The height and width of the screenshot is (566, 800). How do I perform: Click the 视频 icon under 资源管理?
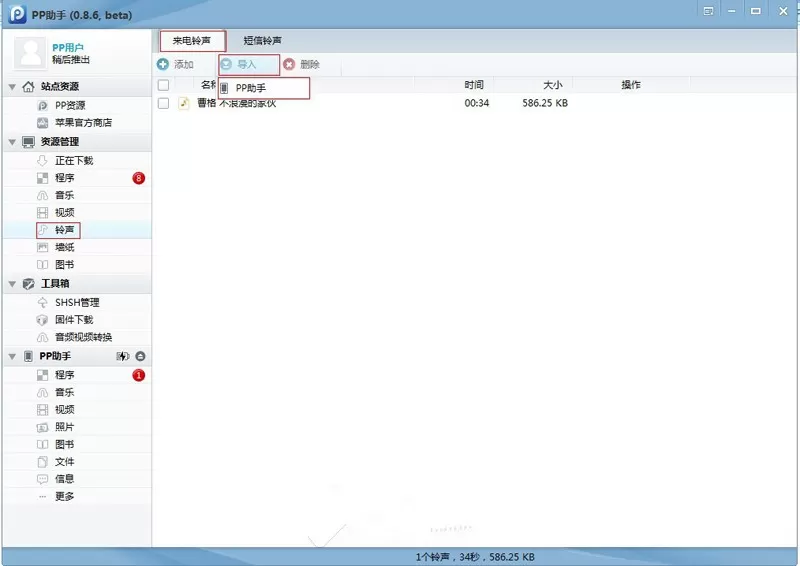tap(42, 213)
